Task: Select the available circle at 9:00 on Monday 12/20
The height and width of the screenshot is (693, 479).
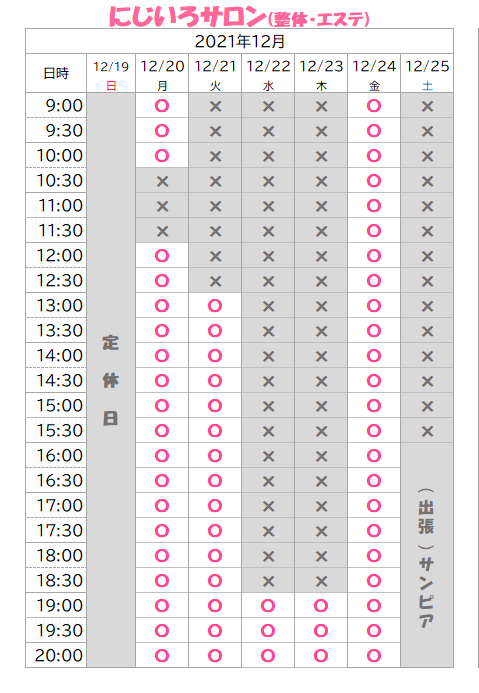Action: click(162, 106)
